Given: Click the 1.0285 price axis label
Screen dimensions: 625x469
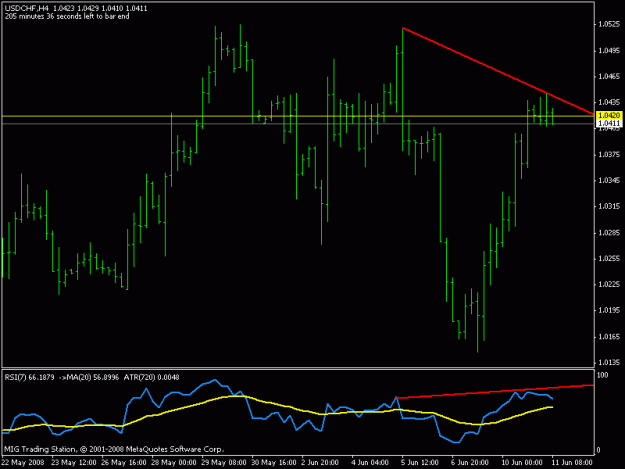Looking at the screenshot, I should coord(609,232).
